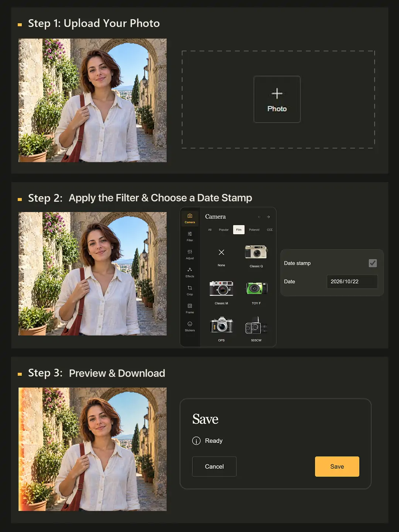Image resolution: width=399 pixels, height=532 pixels.
Task: Choose the Classic Q camera
Action: click(x=256, y=256)
